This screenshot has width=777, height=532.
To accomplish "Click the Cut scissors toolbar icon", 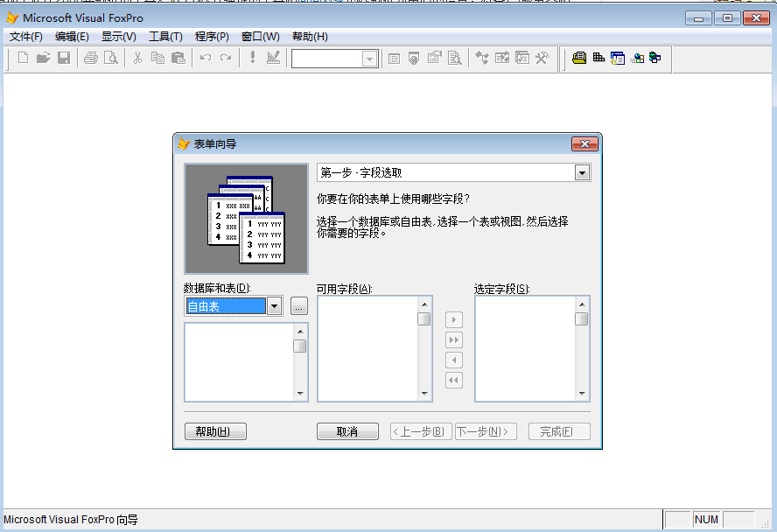I will tap(137, 58).
